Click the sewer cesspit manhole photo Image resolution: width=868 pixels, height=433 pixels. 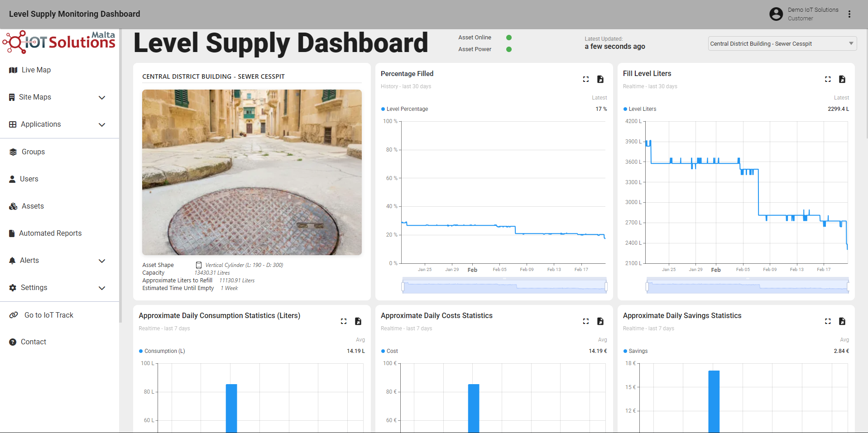[x=252, y=172]
